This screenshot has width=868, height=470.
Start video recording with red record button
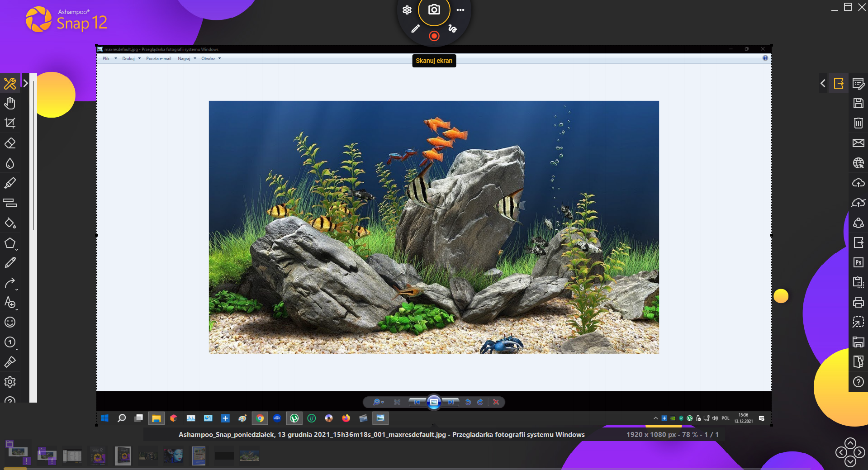pyautogui.click(x=434, y=36)
